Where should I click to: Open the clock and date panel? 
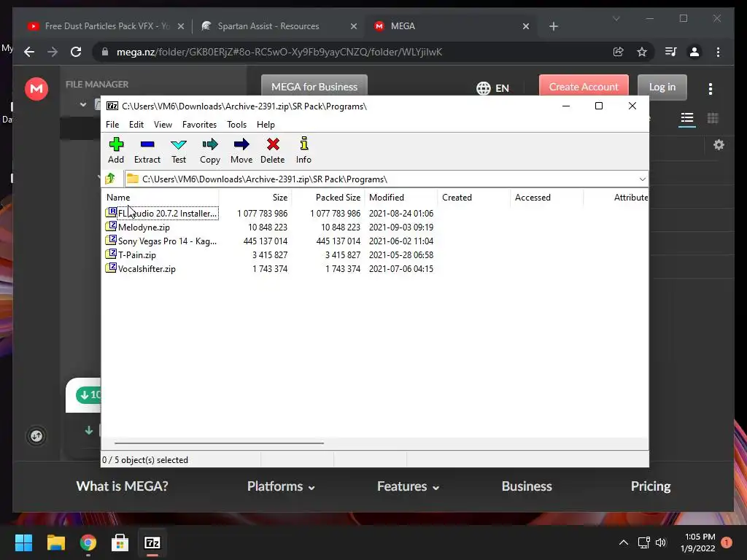(x=697, y=542)
